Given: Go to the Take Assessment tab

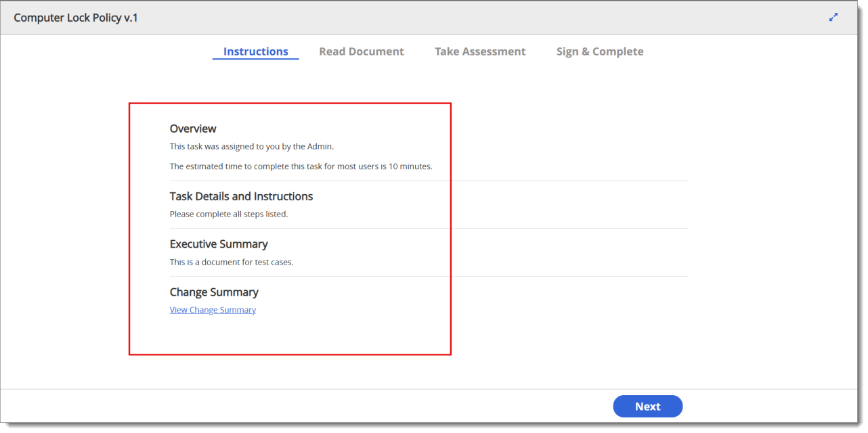Looking at the screenshot, I should [480, 51].
